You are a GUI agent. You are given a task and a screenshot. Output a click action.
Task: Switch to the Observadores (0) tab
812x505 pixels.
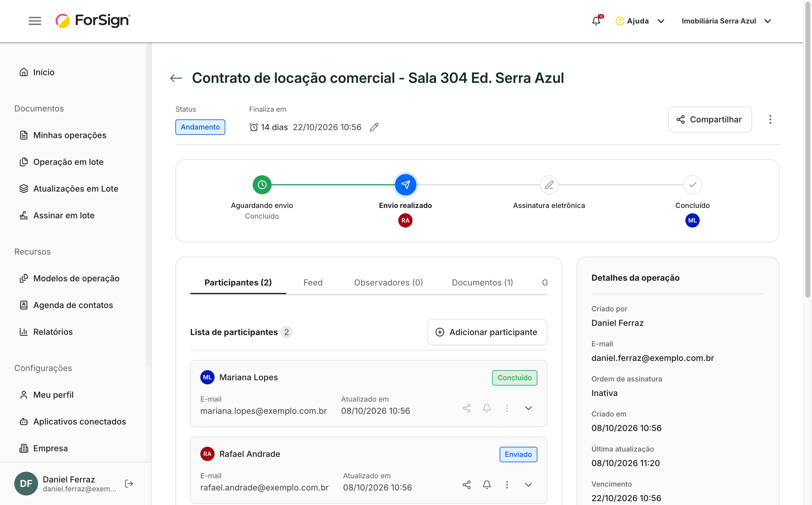(x=388, y=283)
